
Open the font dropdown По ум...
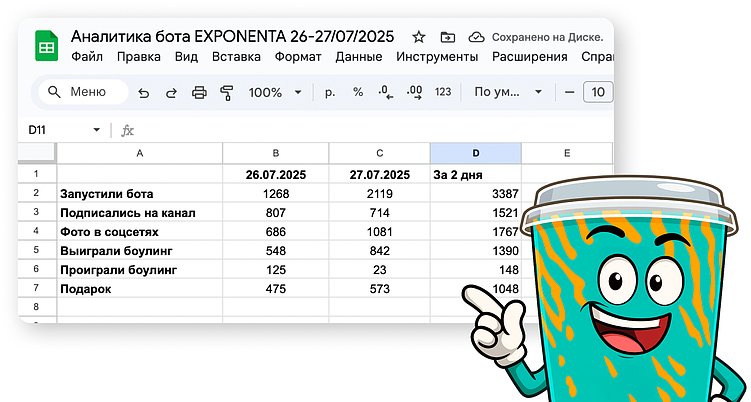coord(508,92)
